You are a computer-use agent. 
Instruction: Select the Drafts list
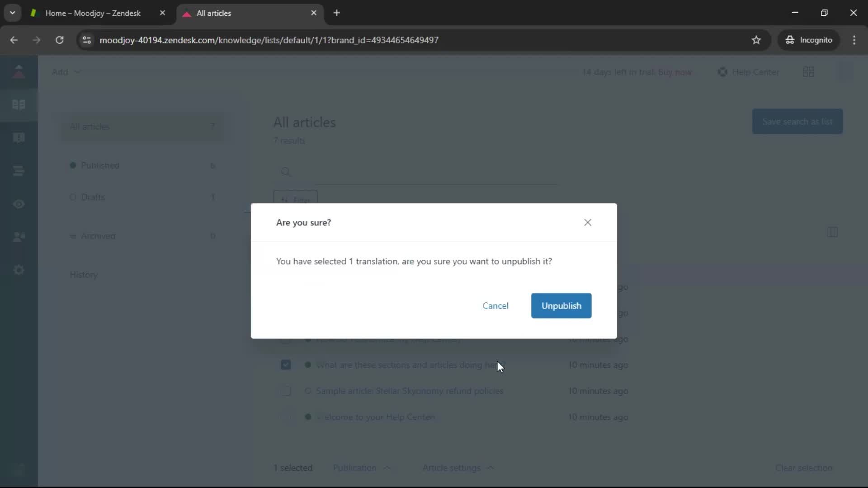coord(142,197)
